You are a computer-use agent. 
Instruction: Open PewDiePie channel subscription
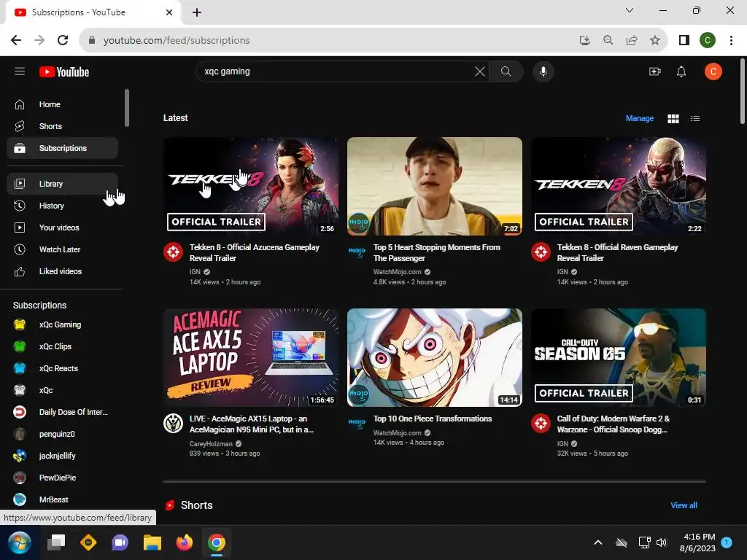(x=63, y=478)
